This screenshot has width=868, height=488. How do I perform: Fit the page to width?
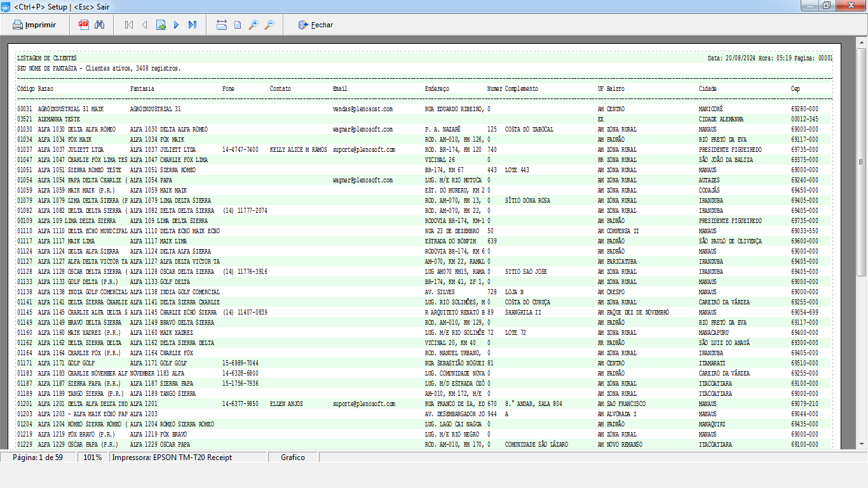pyautogui.click(x=222, y=25)
